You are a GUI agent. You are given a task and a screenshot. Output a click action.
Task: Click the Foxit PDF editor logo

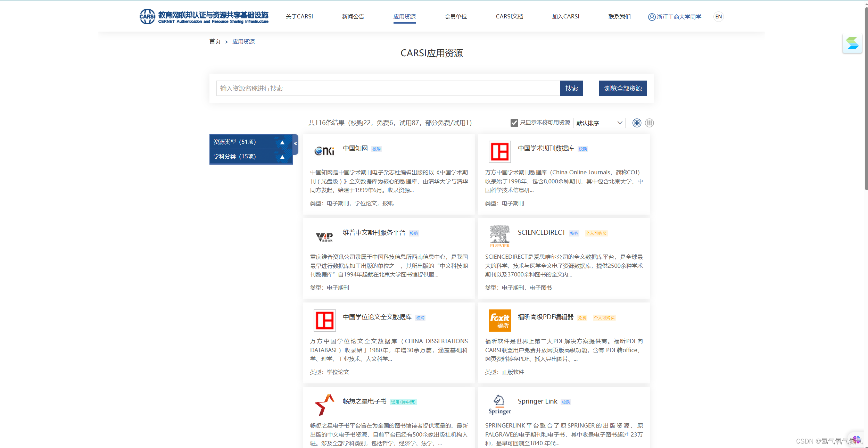click(x=499, y=320)
